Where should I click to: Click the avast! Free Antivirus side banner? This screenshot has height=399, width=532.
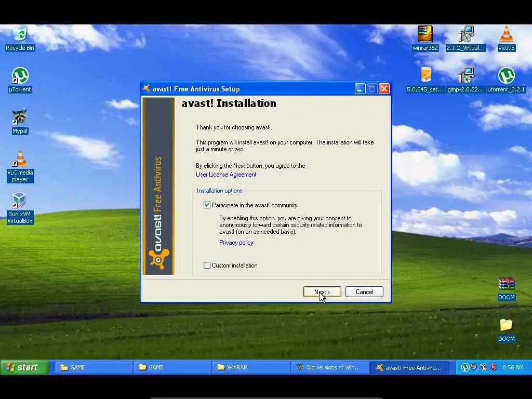(158, 186)
